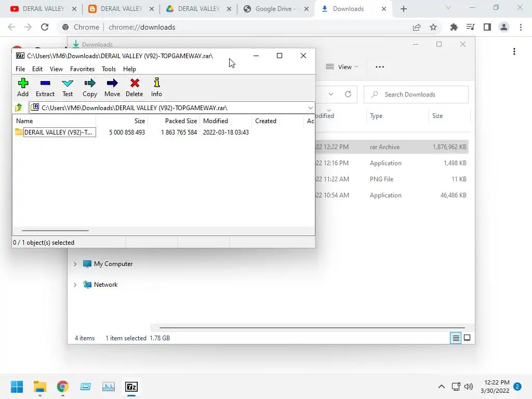This screenshot has width=532, height=399.
Task: Click the Extract toolbar icon
Action: 45,87
